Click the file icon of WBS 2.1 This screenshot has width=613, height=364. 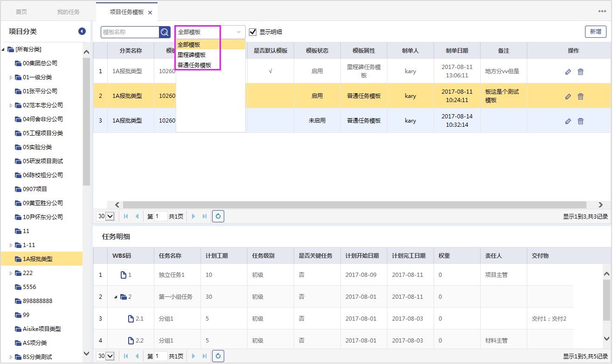click(131, 319)
